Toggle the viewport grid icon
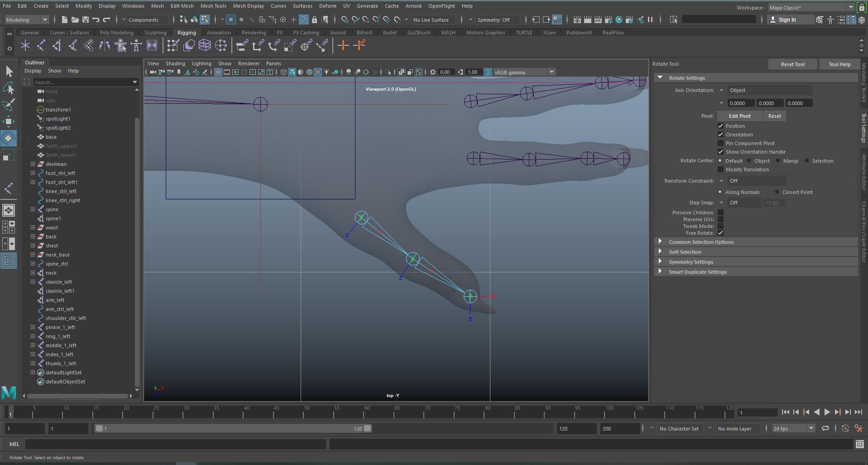 218,72
